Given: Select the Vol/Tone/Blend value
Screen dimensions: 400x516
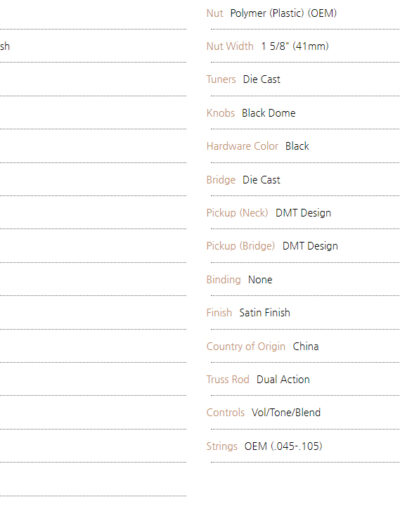Looking at the screenshot, I should point(286,412).
